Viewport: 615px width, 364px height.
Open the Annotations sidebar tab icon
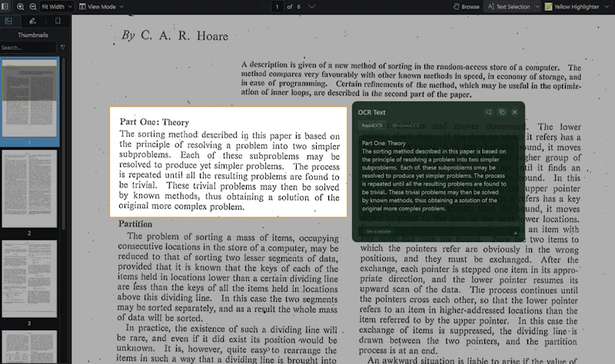coord(32,22)
